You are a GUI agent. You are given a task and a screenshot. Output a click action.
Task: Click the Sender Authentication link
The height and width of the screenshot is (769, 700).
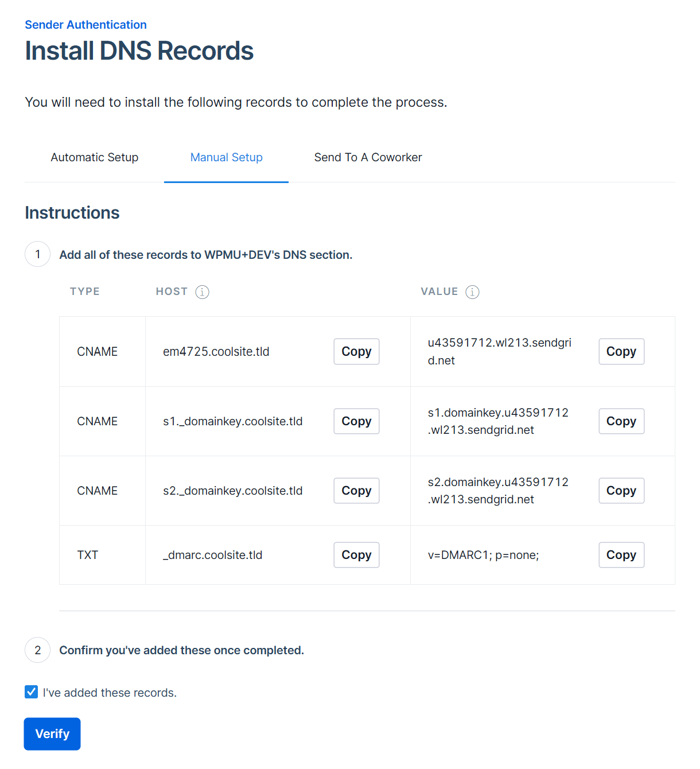(x=85, y=25)
